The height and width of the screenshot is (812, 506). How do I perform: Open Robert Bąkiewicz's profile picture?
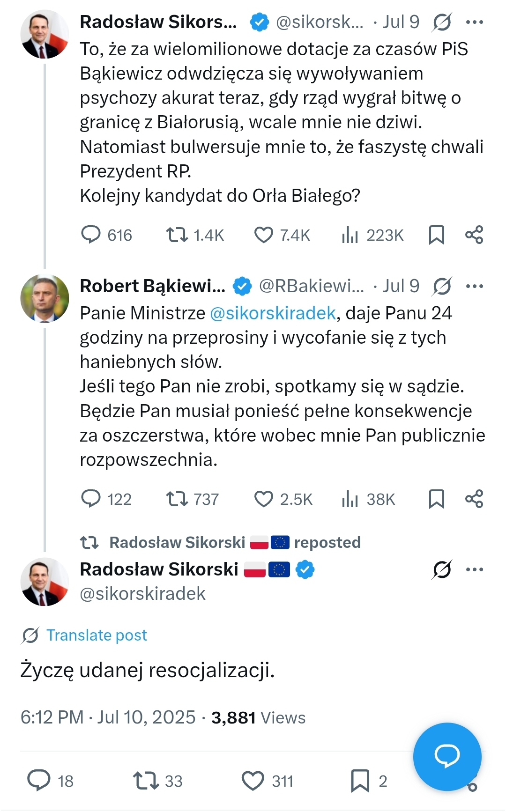pyautogui.click(x=45, y=298)
